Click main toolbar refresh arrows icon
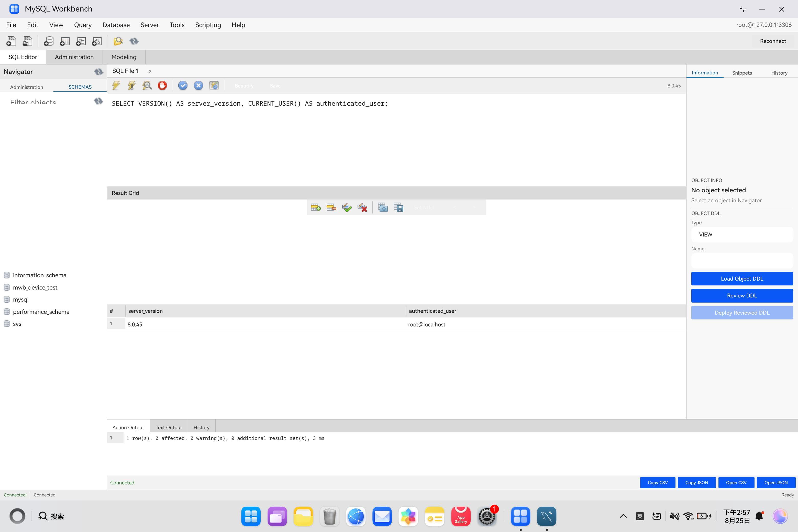 pyautogui.click(x=134, y=41)
